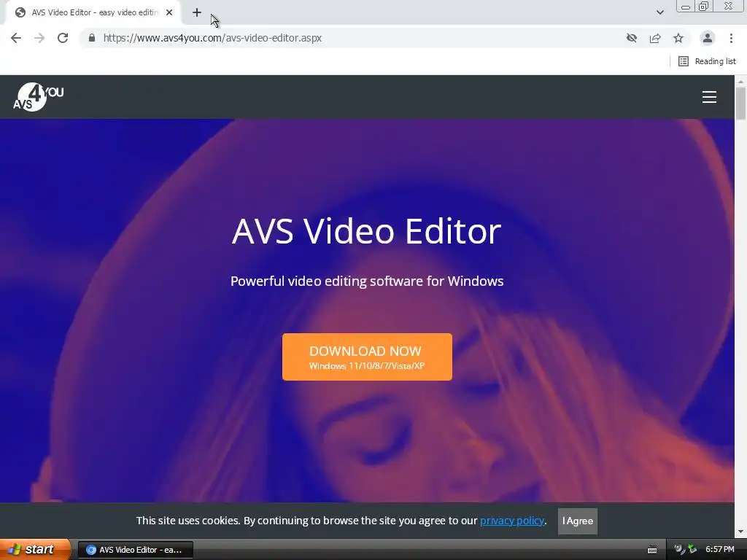Click the page vertical scrollbar thumb

(741, 104)
